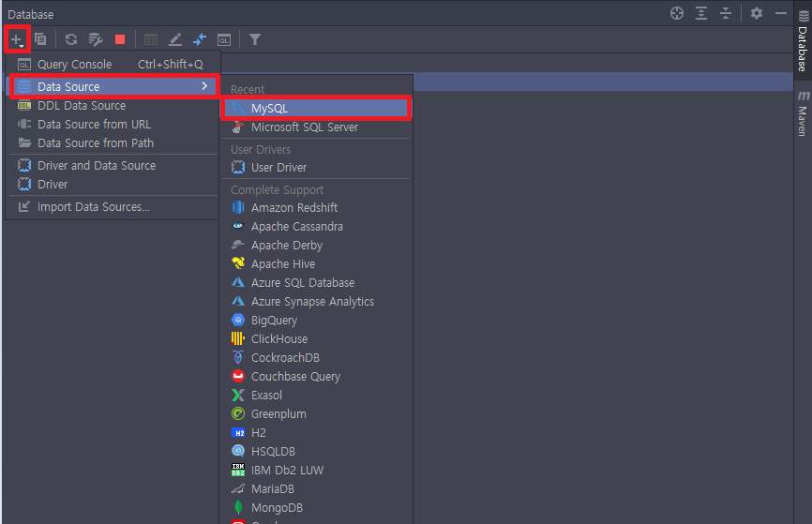
Task: Select Exasol data source
Action: click(x=316, y=396)
